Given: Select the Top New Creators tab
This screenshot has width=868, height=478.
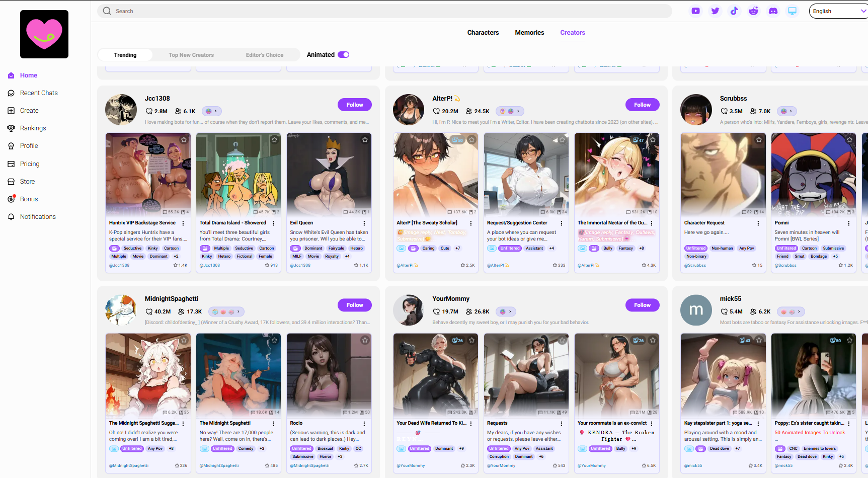Looking at the screenshot, I should pos(191,55).
